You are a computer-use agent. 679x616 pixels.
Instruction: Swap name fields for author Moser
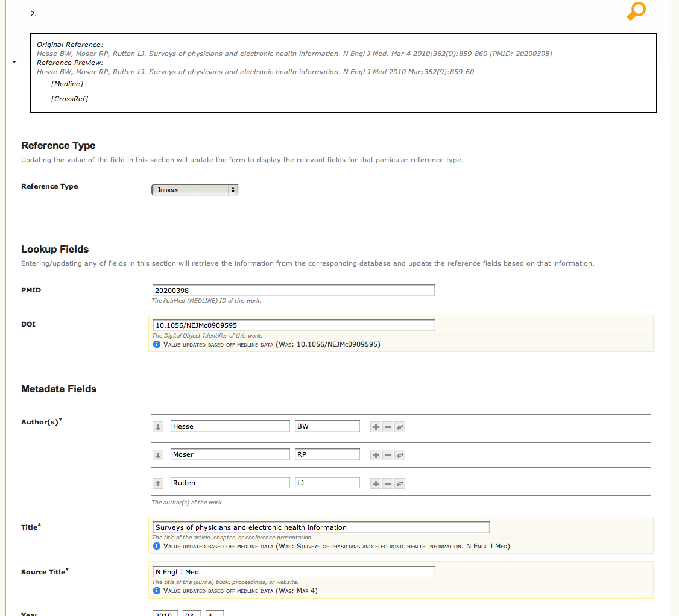400,455
